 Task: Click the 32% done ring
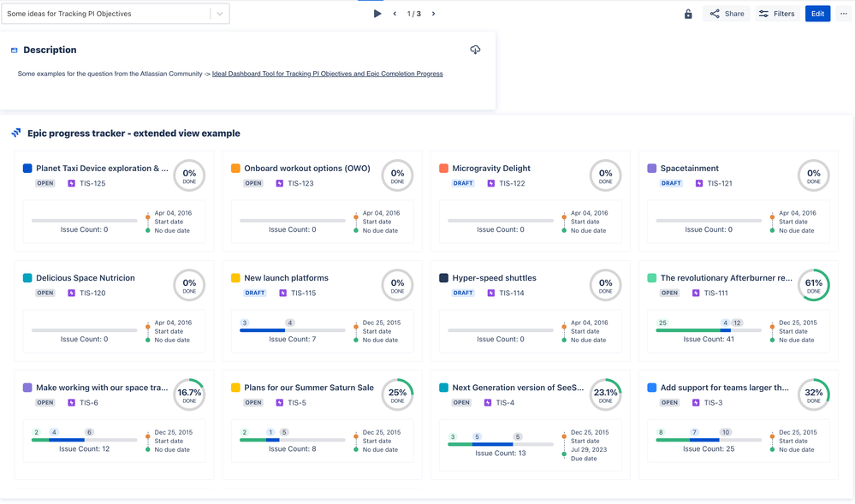coord(814,394)
